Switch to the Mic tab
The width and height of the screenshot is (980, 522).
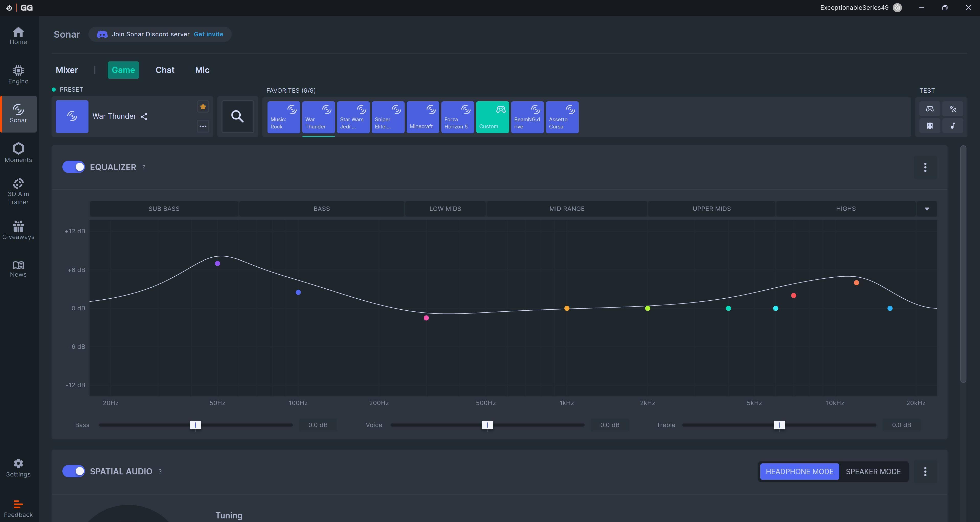pos(202,70)
